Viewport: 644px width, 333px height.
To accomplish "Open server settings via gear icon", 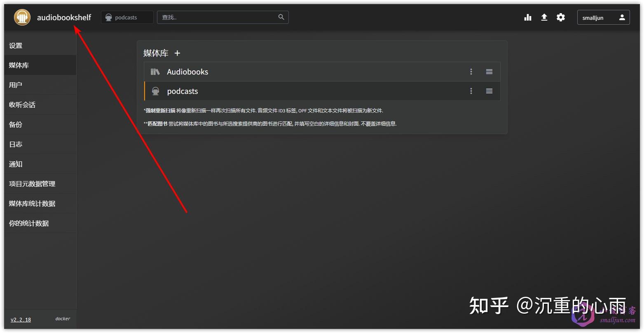I will pyautogui.click(x=561, y=17).
